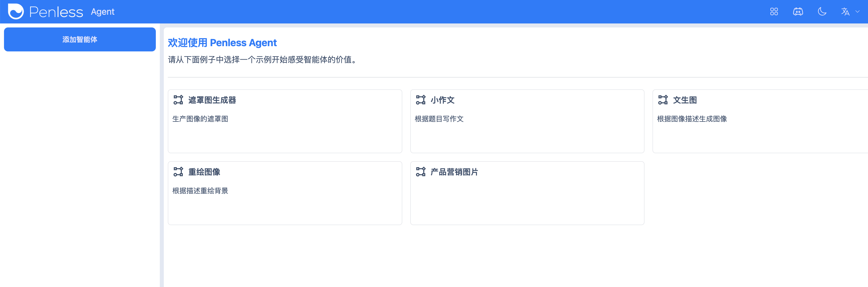Click the Penless wordmark text
Screen dimensions: 868x287
(x=56, y=12)
